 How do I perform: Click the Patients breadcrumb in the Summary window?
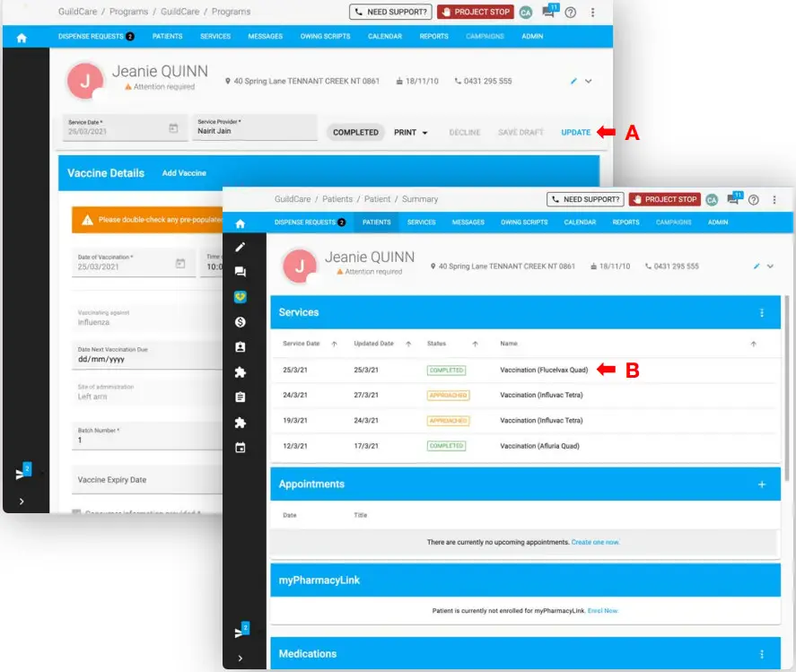(337, 199)
